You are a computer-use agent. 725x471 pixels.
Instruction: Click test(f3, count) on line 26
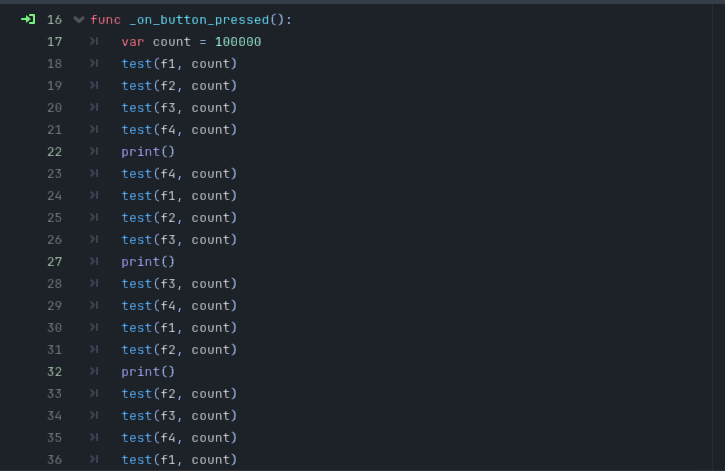[x=179, y=240]
